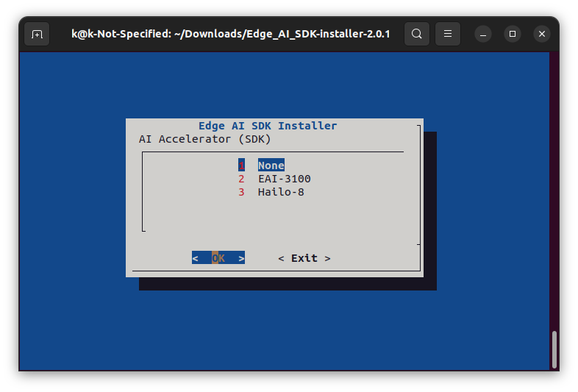Screen dimensions: 578x392
Task: Minimize the terminal window
Action: [483, 35]
